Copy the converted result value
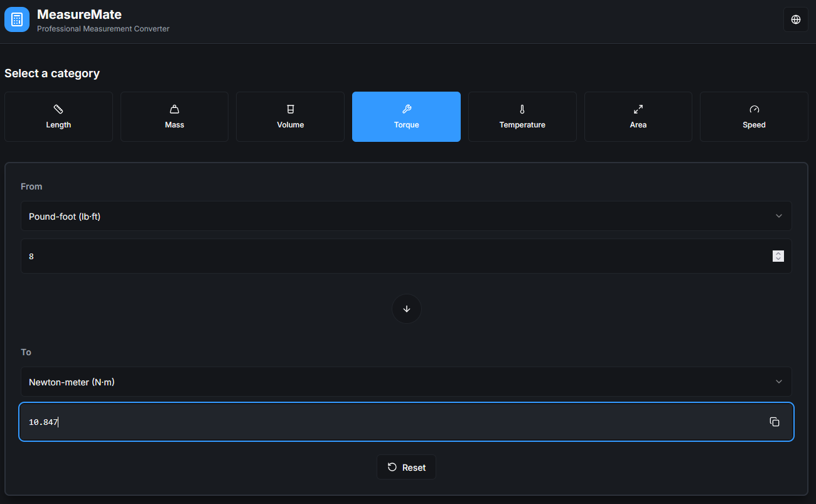The image size is (816, 504). tap(774, 422)
